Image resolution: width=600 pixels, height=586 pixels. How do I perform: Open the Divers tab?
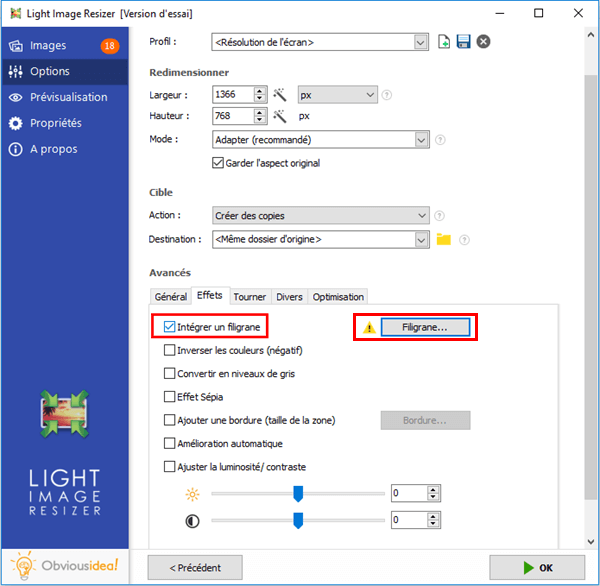pyautogui.click(x=289, y=297)
